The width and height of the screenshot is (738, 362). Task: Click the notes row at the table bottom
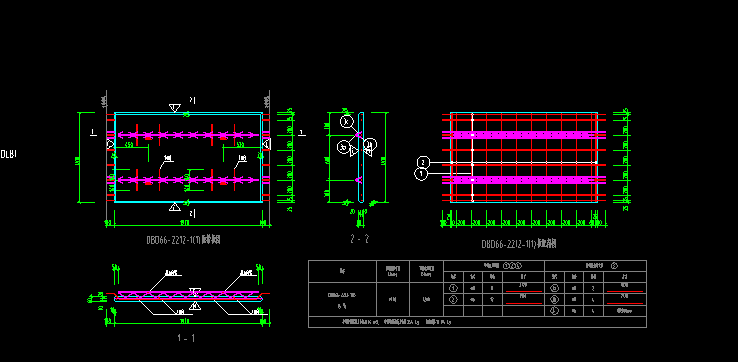(x=477, y=322)
